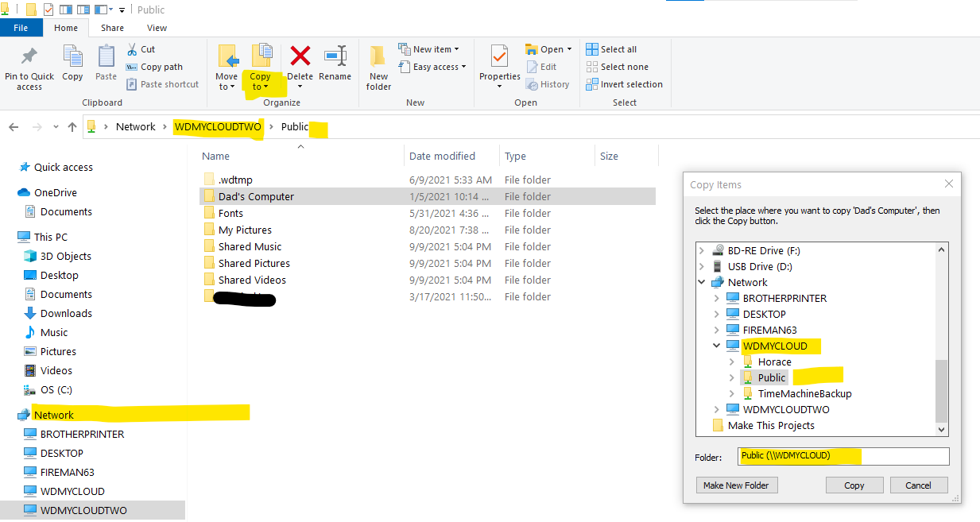This screenshot has height=522, width=980.
Task: Expand BD-RE Drive (F:) in dialog tree
Action: (x=702, y=250)
